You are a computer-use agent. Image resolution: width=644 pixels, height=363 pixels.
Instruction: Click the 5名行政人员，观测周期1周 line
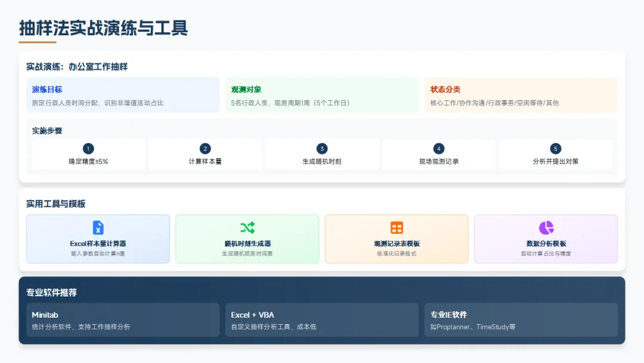click(291, 103)
